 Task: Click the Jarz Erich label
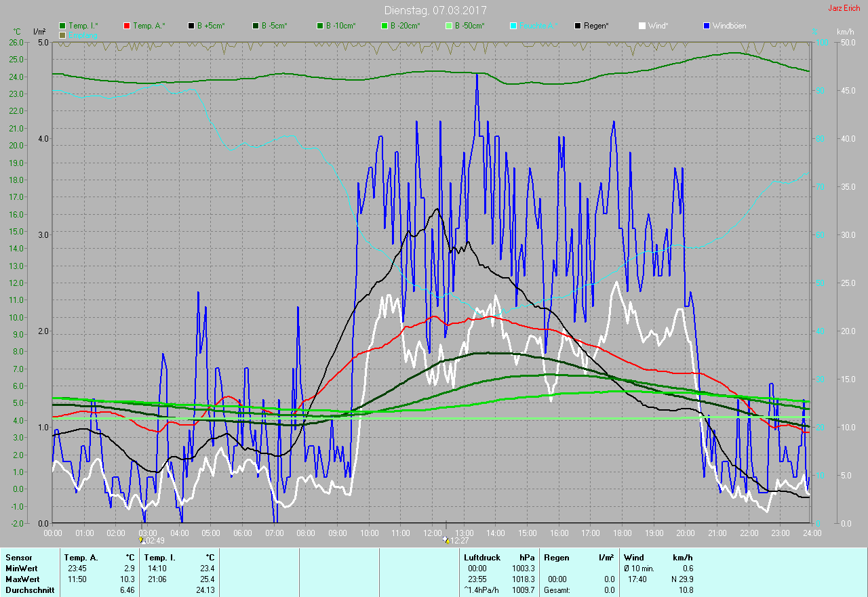[844, 9]
